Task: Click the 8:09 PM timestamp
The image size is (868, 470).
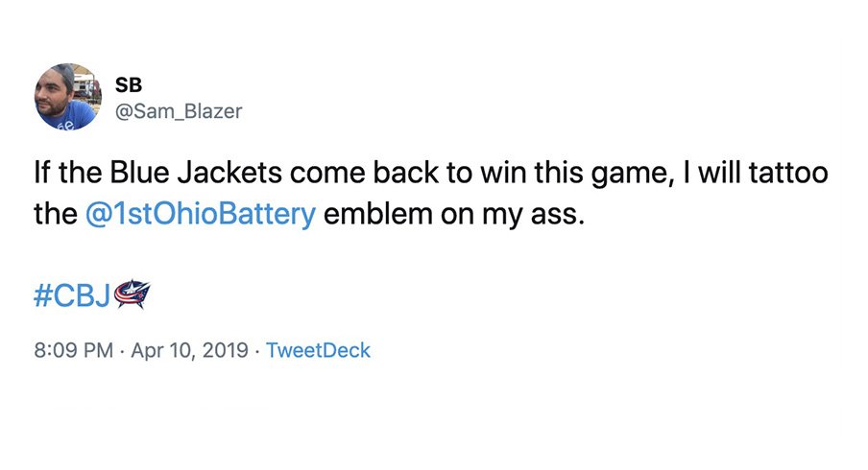Action: pos(74,350)
